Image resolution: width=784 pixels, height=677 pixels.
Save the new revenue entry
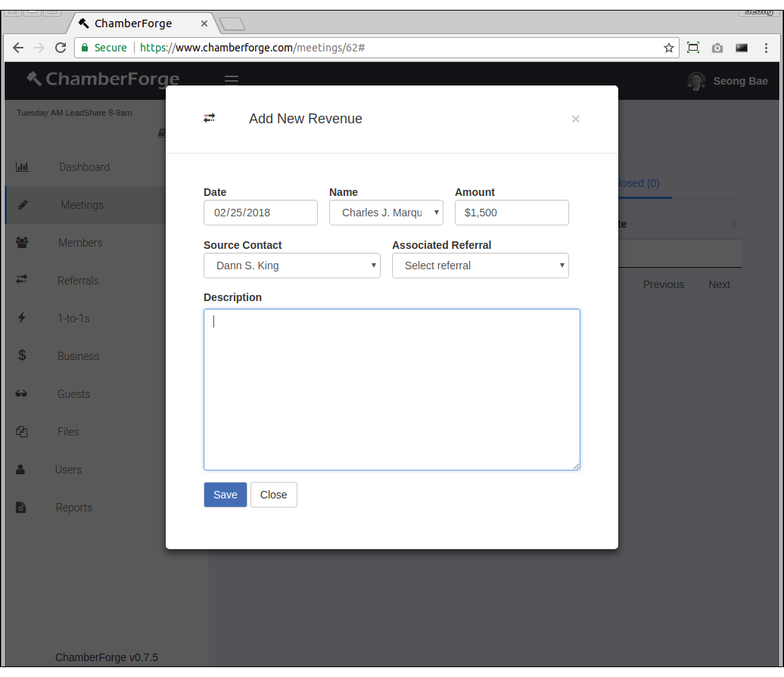coord(225,495)
